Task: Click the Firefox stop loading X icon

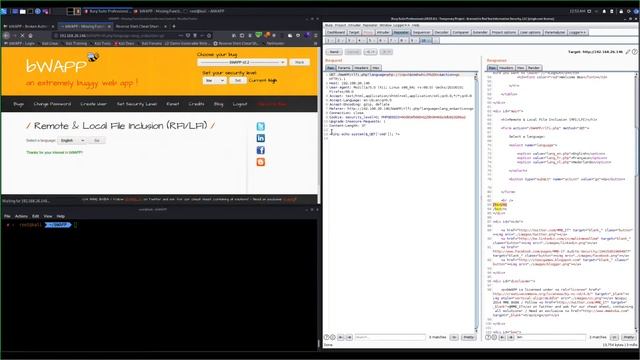Action: click(x=22, y=36)
